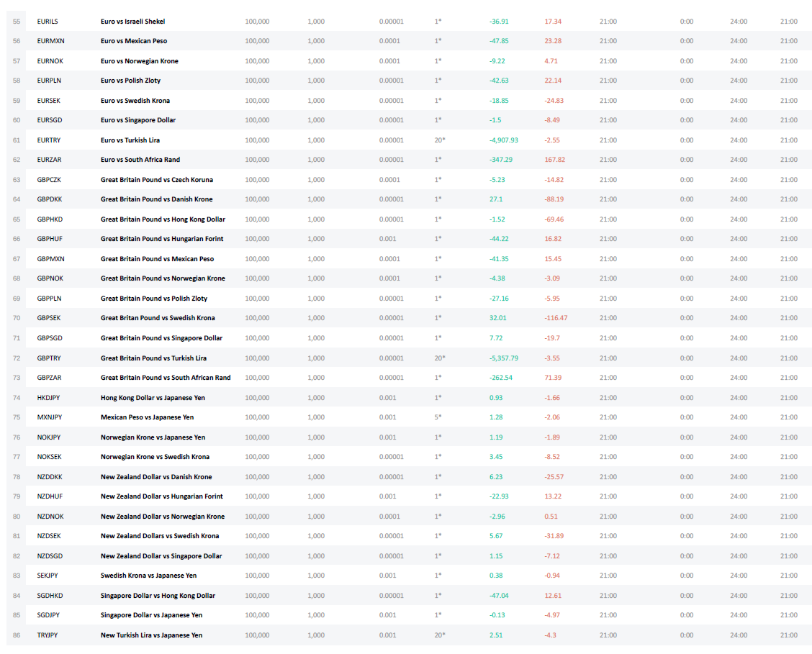
Task: Select the GBPCZK symbol
Action: coord(49,180)
